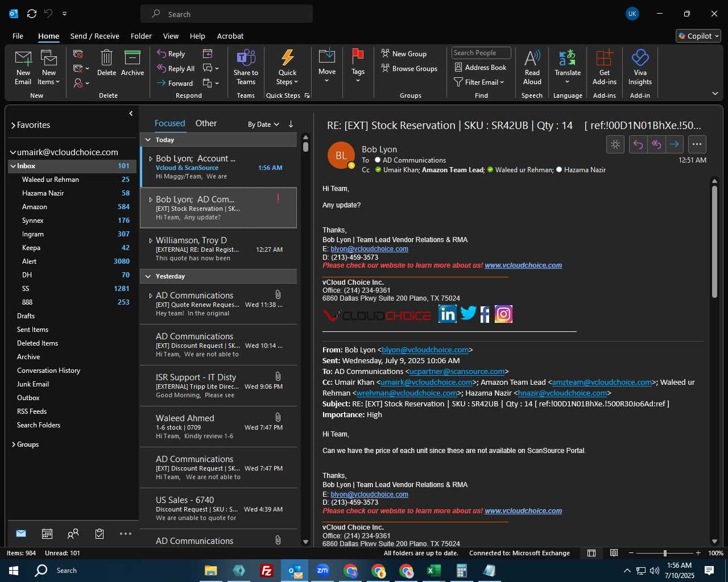Expand the Favorites section
The width and height of the screenshot is (728, 582).
coord(13,125)
